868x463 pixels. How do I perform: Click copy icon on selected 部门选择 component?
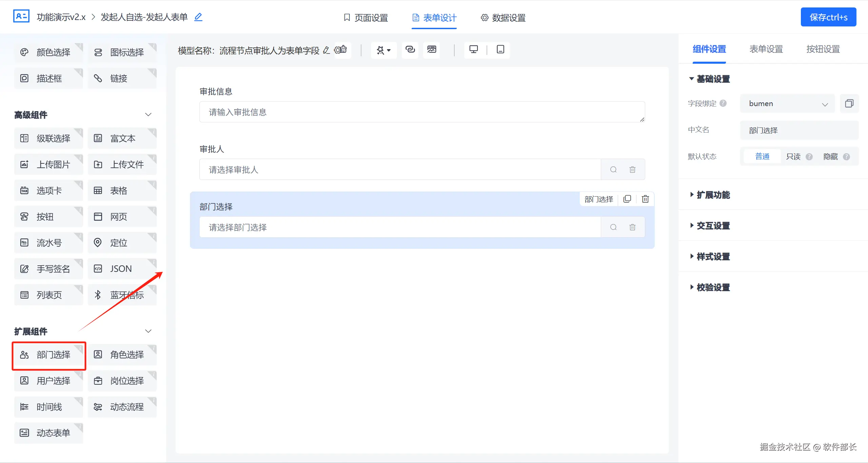tap(627, 199)
